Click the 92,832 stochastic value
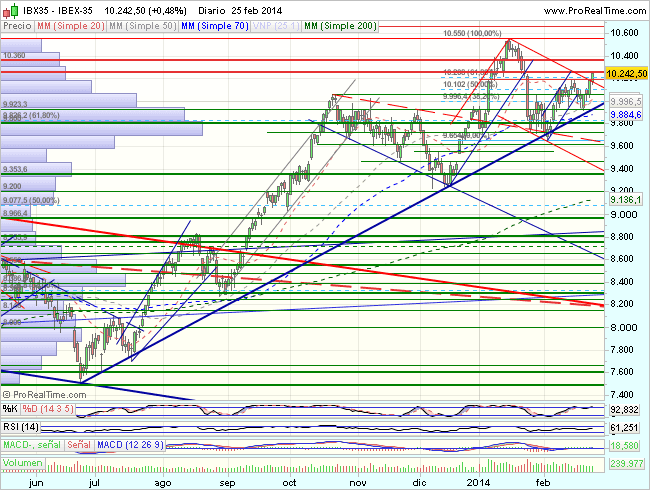Image resolution: width=650 pixels, height=490 pixels. pos(625,410)
